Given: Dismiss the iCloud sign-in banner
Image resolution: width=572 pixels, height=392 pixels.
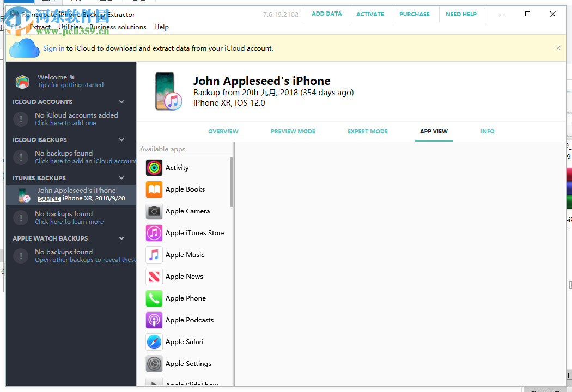Looking at the screenshot, I should click(x=558, y=48).
